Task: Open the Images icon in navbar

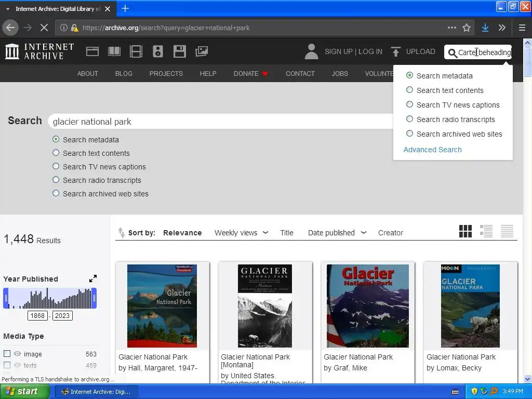Action: tap(202, 51)
